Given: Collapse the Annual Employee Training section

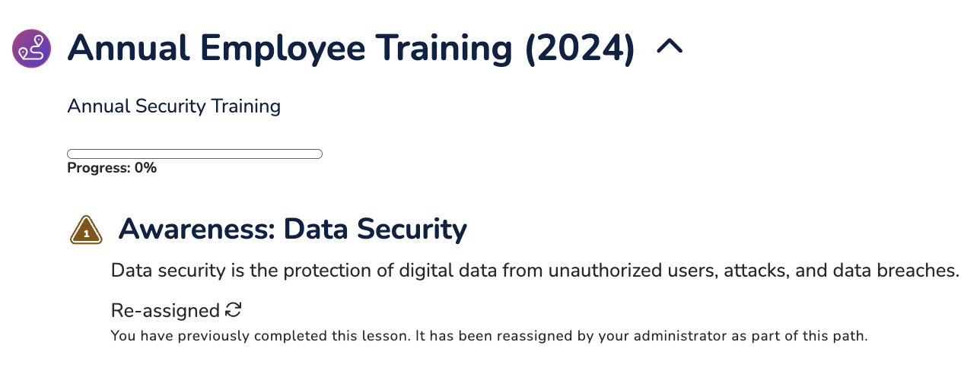Looking at the screenshot, I should [670, 47].
